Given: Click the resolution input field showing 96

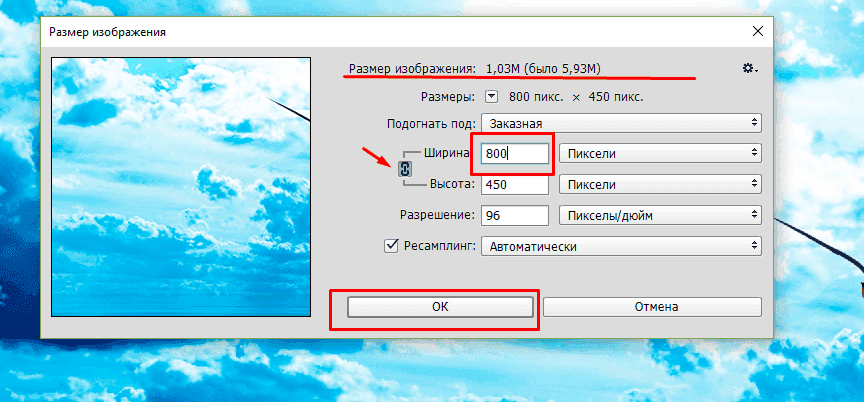Looking at the screenshot, I should click(515, 215).
